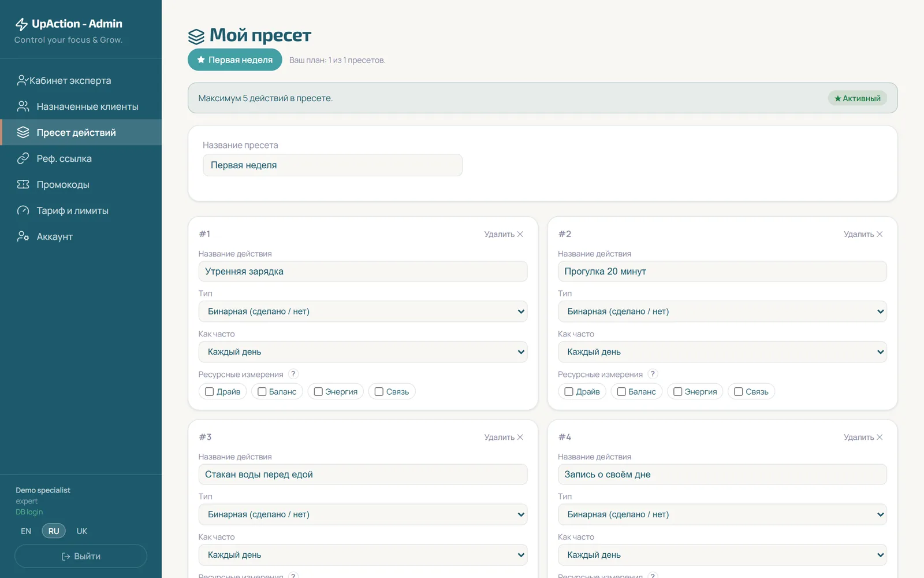
Task: Check the Драйв checkbox in action #2
Action: [569, 392]
